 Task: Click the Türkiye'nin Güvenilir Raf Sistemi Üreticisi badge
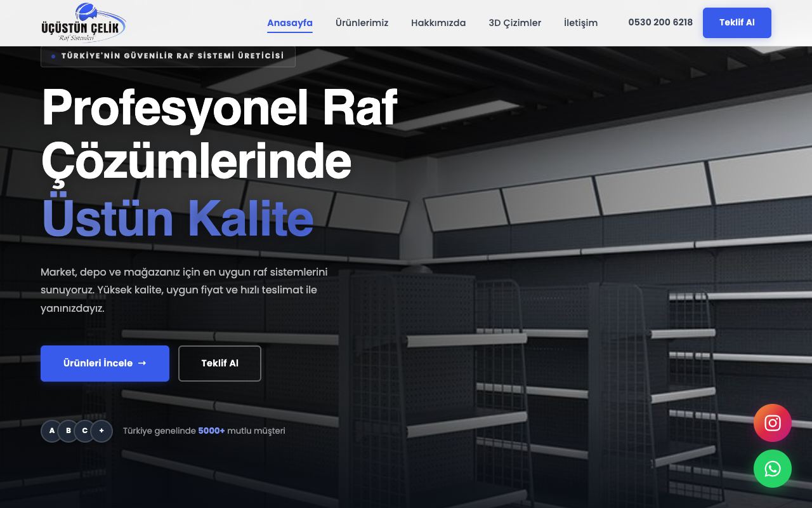click(x=168, y=56)
